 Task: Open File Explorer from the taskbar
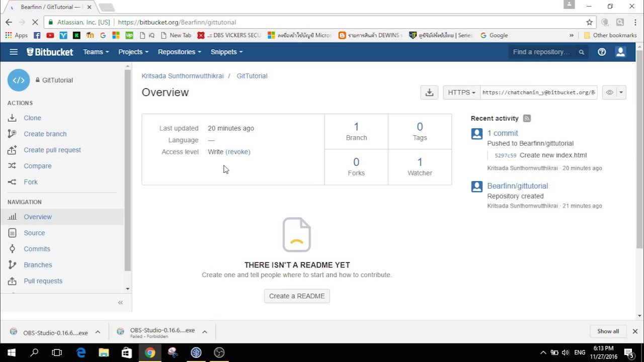104,352
